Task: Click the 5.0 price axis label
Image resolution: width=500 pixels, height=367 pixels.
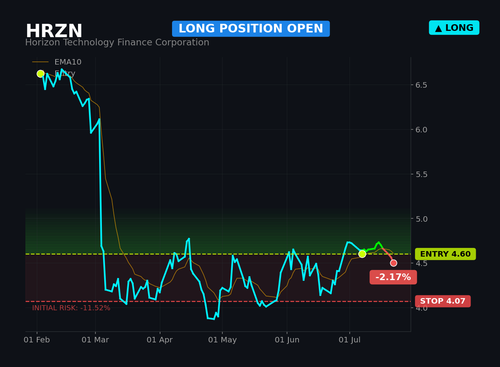Action: [x=421, y=219]
